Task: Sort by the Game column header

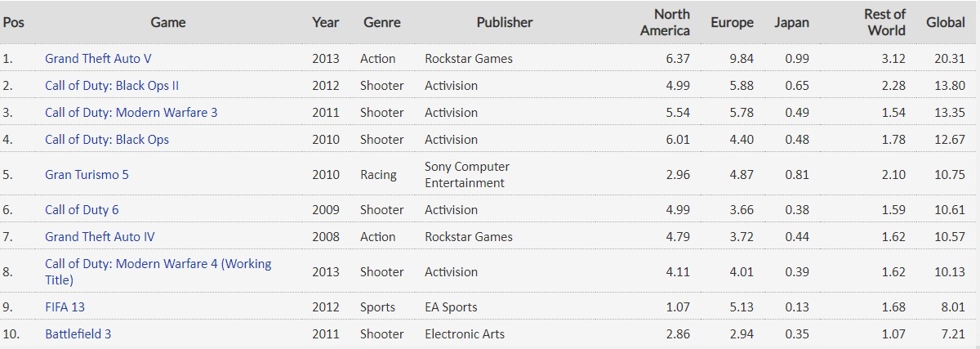Action: tap(167, 23)
